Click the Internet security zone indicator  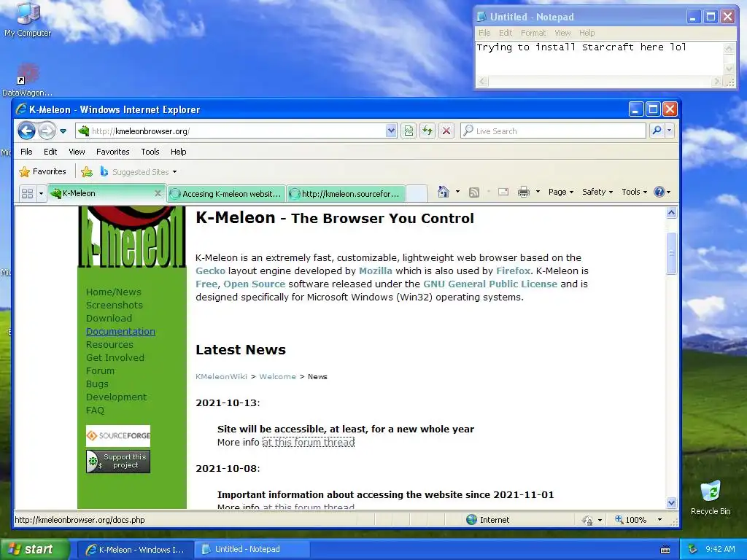point(488,519)
